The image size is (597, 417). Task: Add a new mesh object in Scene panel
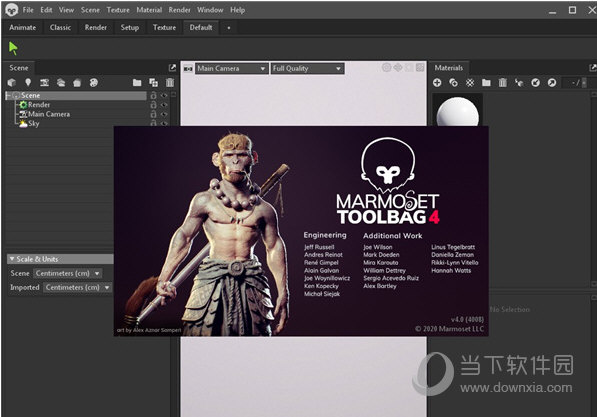click(x=11, y=83)
